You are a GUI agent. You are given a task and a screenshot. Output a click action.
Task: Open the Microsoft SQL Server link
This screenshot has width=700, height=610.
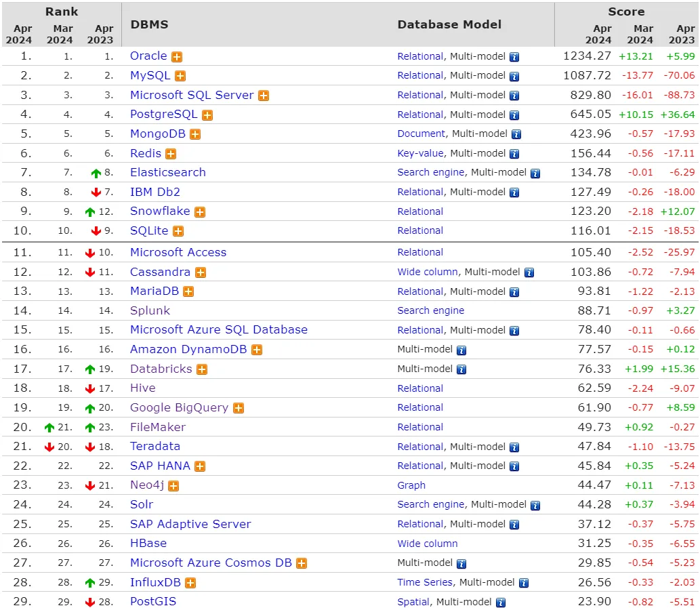click(x=192, y=95)
